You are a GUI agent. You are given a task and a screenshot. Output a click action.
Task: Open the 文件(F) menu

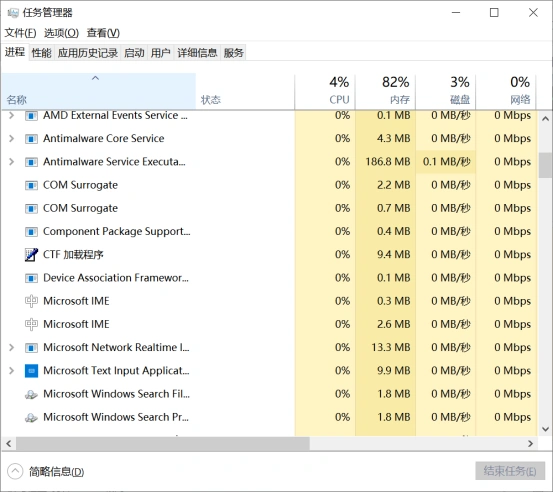20,33
